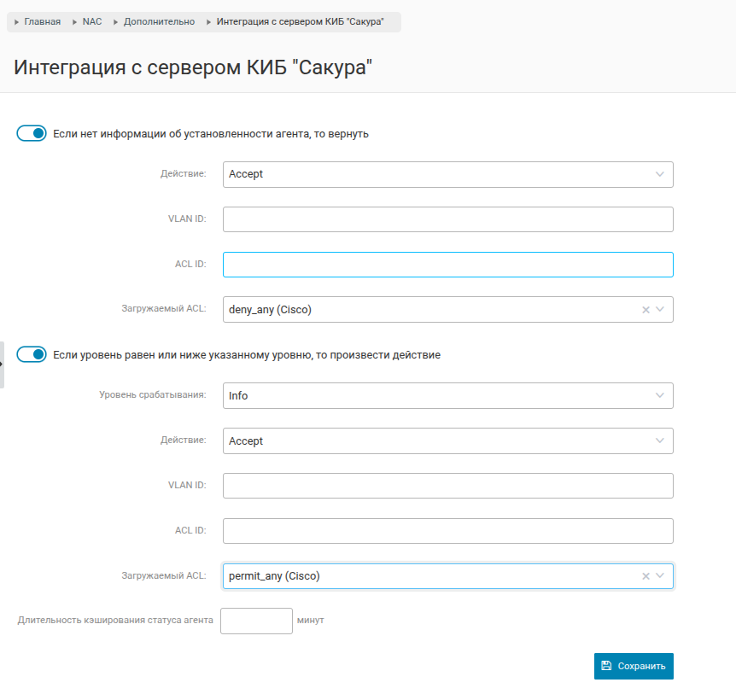736x700 pixels.
Task: Click the agent status caching minutes field
Action: [256, 621]
